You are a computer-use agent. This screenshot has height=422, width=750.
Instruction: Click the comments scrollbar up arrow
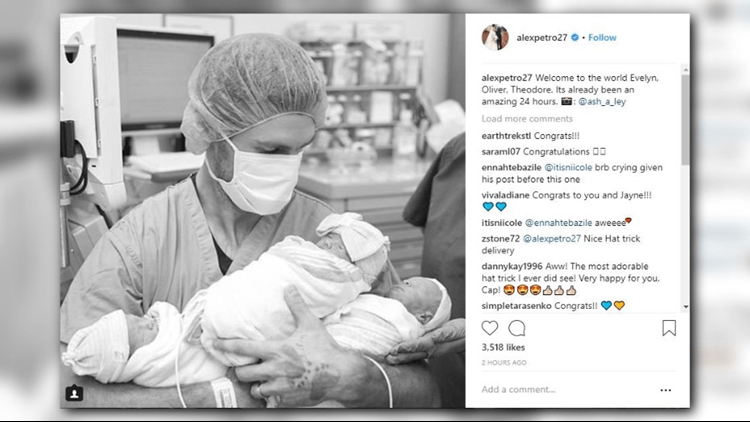[685, 70]
